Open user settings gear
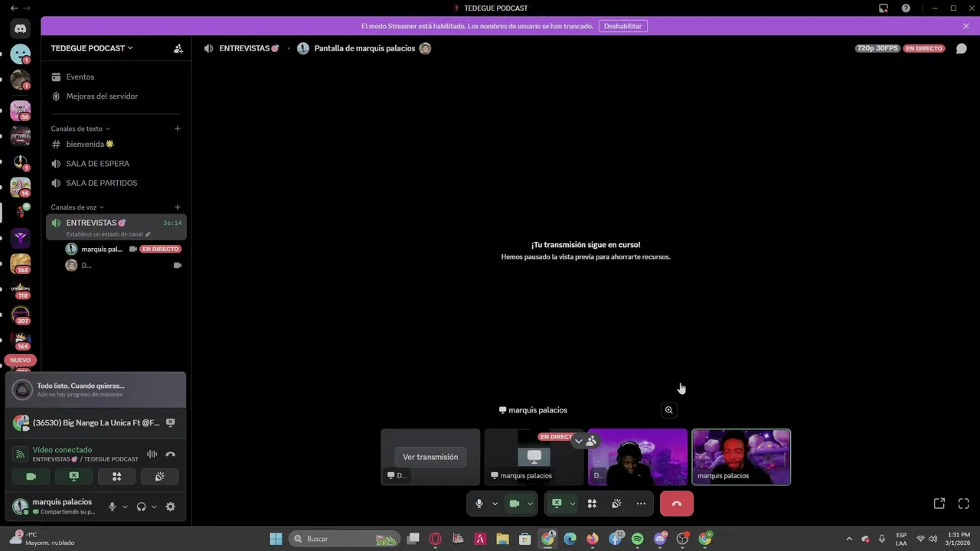Image resolution: width=980 pixels, height=551 pixels. click(171, 507)
